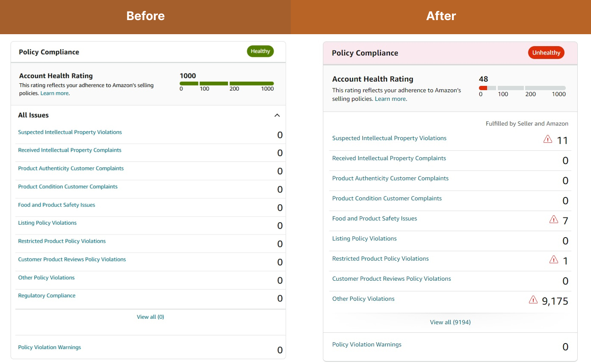
Task: Select Policy Violation Warnings in After panel
Action: pyautogui.click(x=366, y=344)
